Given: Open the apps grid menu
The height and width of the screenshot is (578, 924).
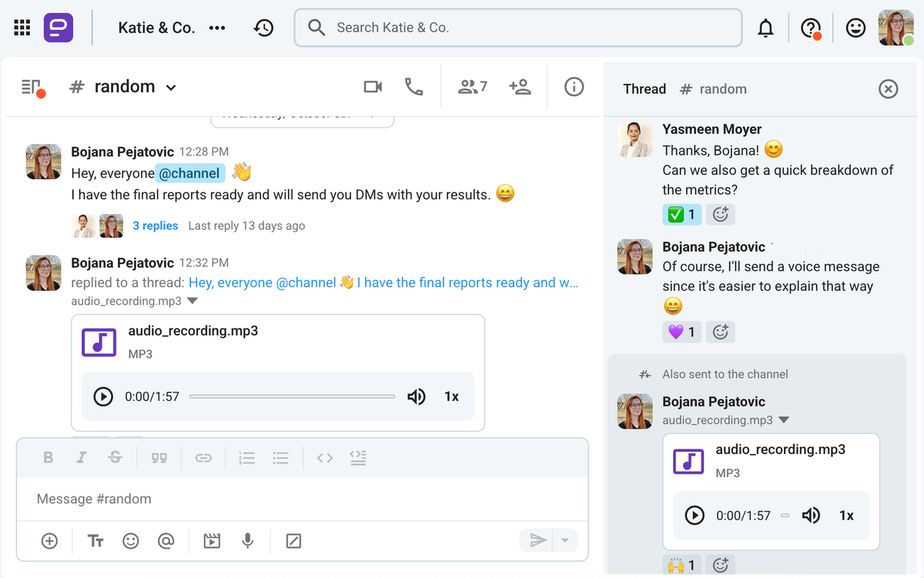Looking at the screenshot, I should [x=22, y=28].
